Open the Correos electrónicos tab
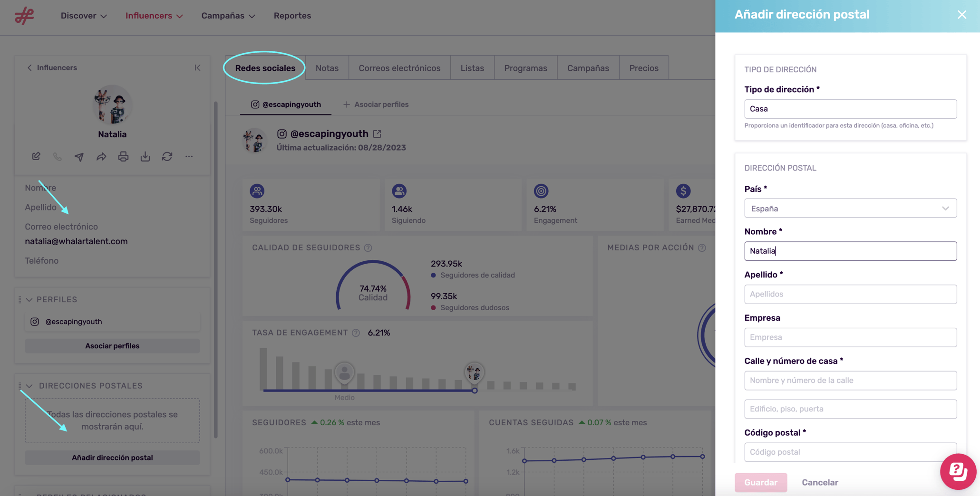 pyautogui.click(x=399, y=68)
